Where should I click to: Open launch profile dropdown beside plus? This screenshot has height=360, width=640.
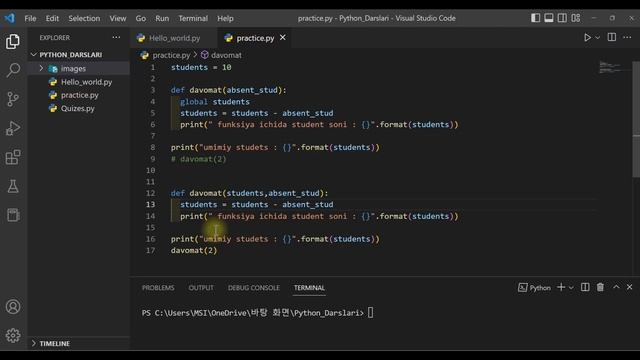pyautogui.click(x=571, y=288)
